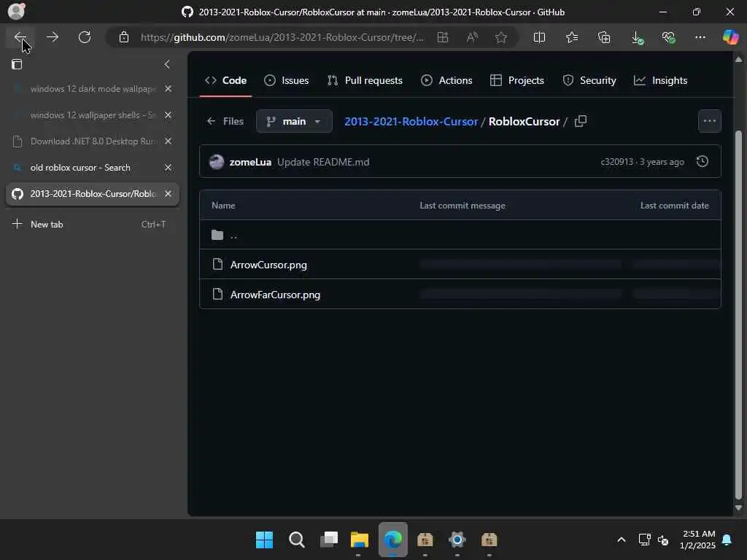This screenshot has height=560, width=747.
Task: View site information lock icon
Action: point(124,37)
